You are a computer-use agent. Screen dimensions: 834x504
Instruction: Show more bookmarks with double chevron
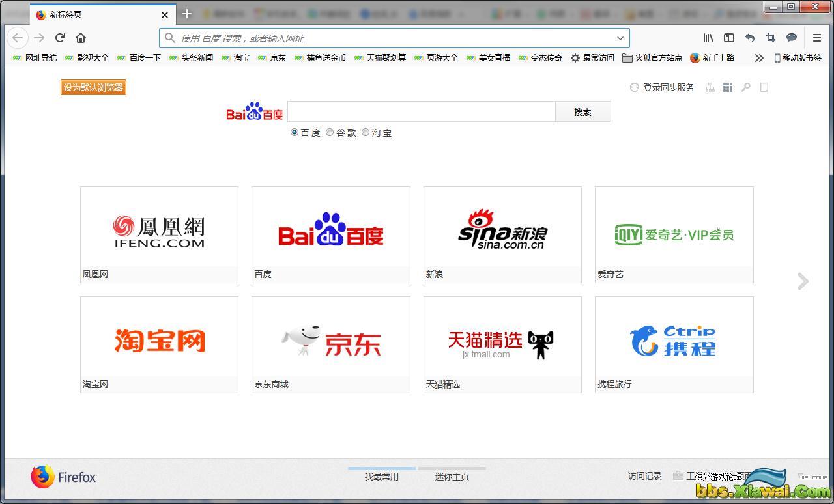pyautogui.click(x=759, y=58)
